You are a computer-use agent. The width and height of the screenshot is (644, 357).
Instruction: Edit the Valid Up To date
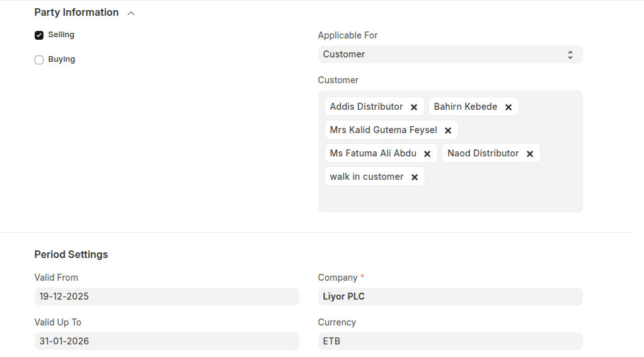pyautogui.click(x=166, y=341)
